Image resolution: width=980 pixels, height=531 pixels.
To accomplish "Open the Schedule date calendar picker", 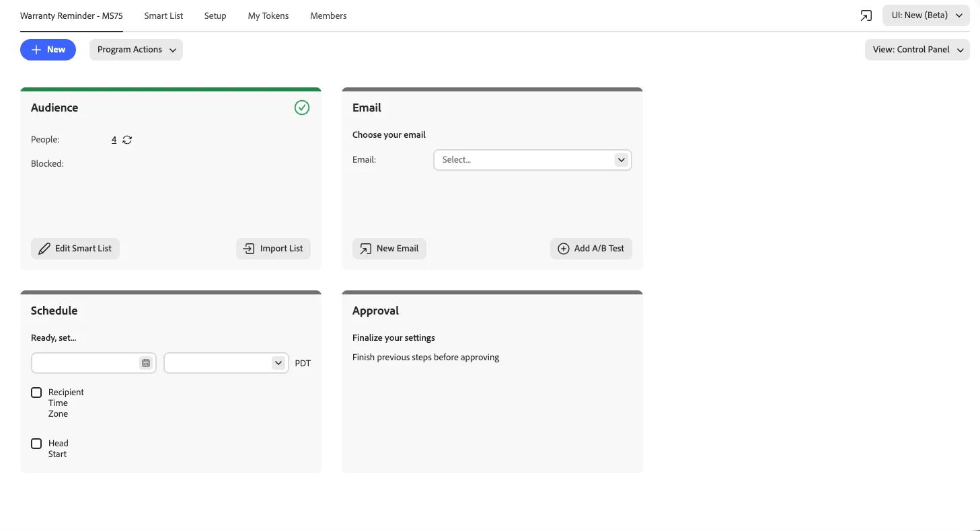I will [146, 363].
